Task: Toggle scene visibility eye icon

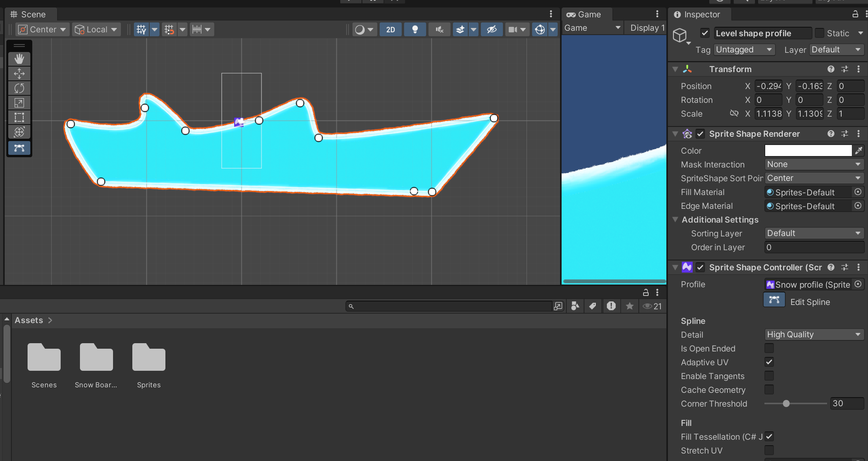Action: (491, 30)
